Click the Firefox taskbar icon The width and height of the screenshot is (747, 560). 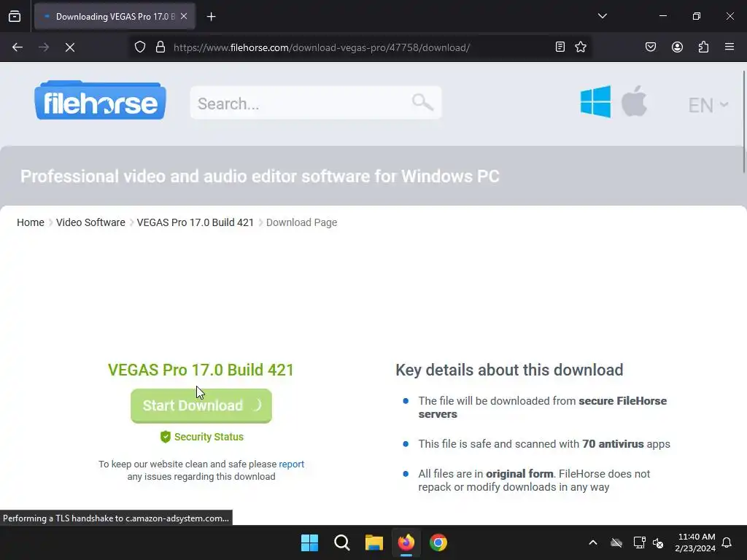[406, 542]
